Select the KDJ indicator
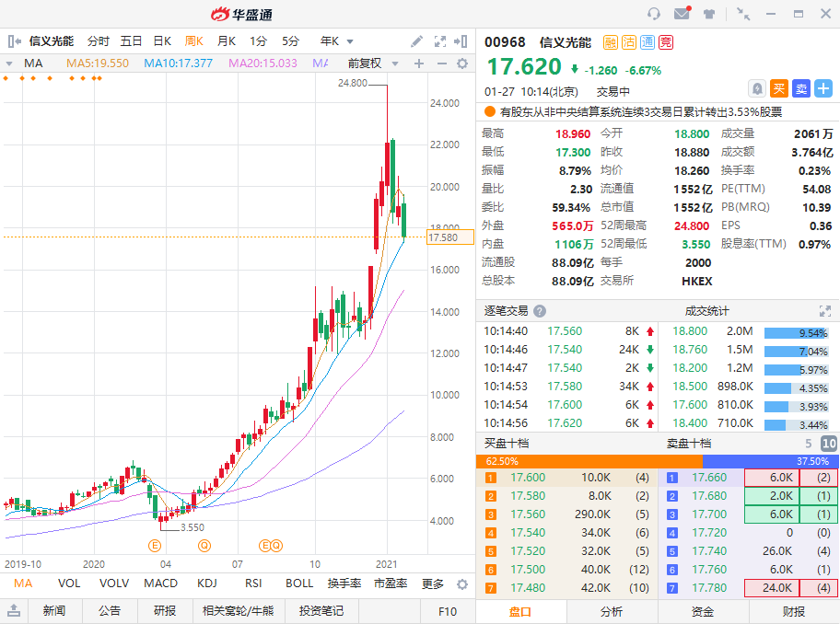The width and height of the screenshot is (840, 624). (x=207, y=584)
